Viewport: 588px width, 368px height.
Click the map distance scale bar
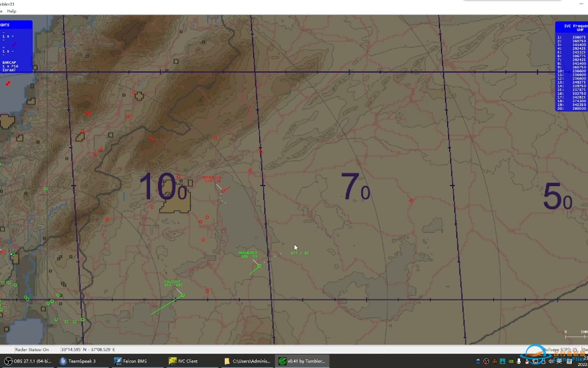(x=576, y=335)
